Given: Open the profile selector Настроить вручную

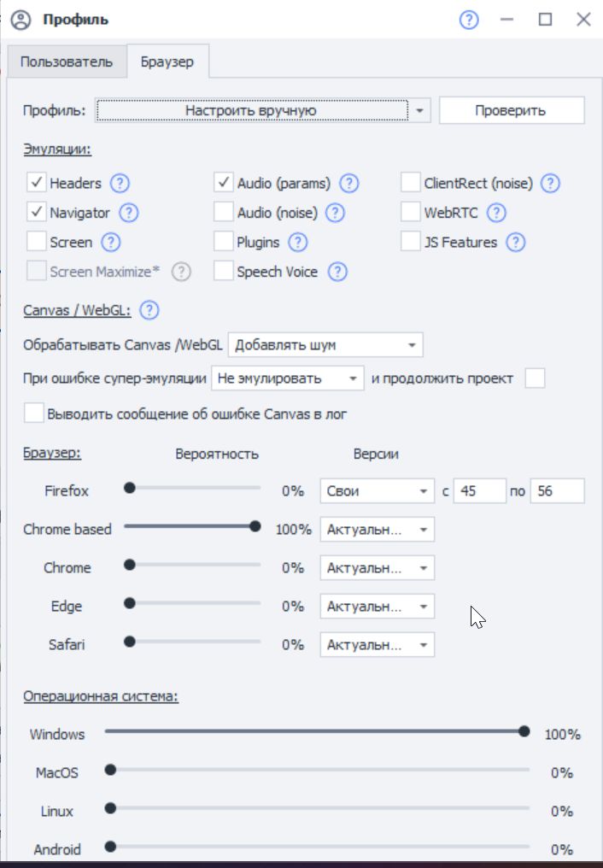Looking at the screenshot, I should [x=261, y=111].
